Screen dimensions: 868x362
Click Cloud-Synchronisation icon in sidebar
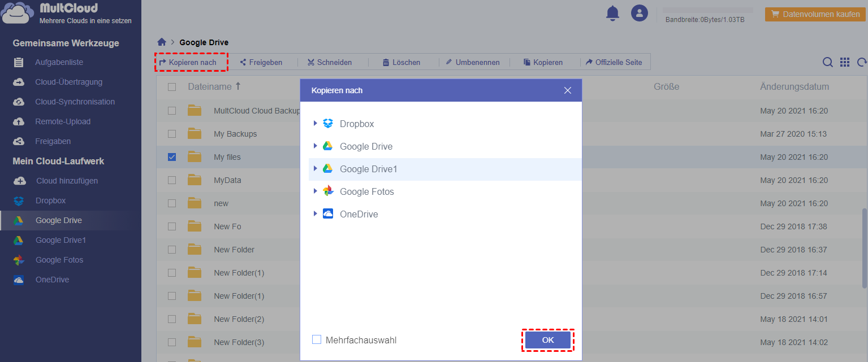19,102
